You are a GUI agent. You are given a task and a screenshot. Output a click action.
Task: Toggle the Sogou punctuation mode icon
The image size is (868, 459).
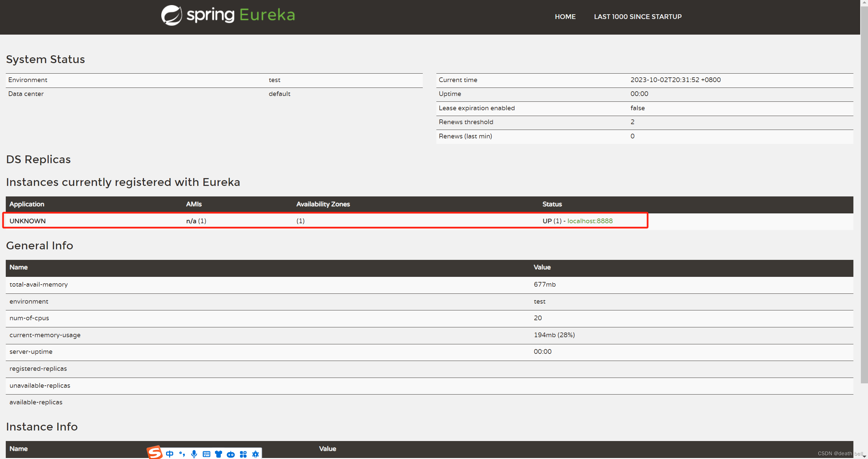point(182,454)
